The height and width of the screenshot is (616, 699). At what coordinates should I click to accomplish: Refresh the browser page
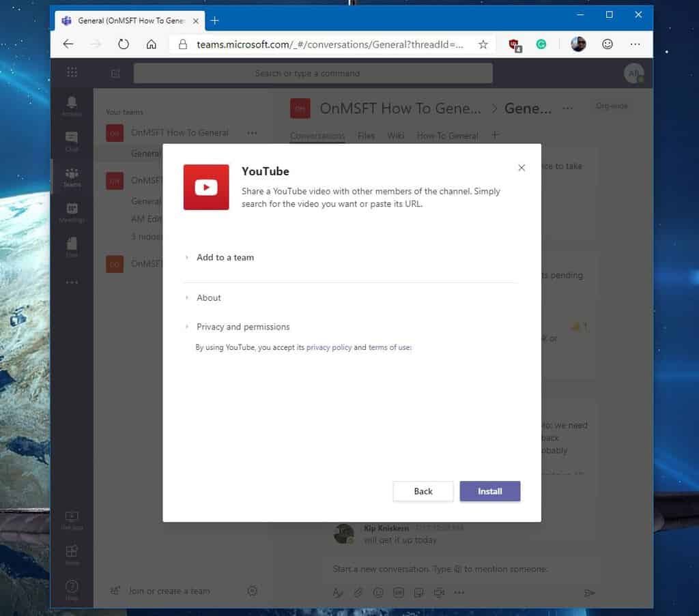[124, 44]
